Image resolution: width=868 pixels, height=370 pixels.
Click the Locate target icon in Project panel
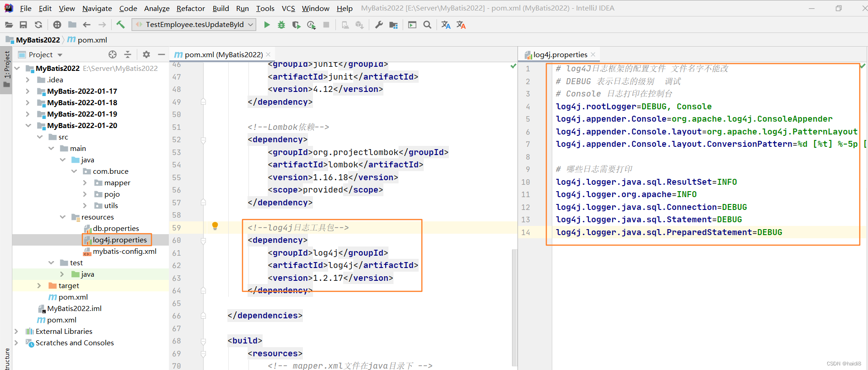[x=113, y=54]
